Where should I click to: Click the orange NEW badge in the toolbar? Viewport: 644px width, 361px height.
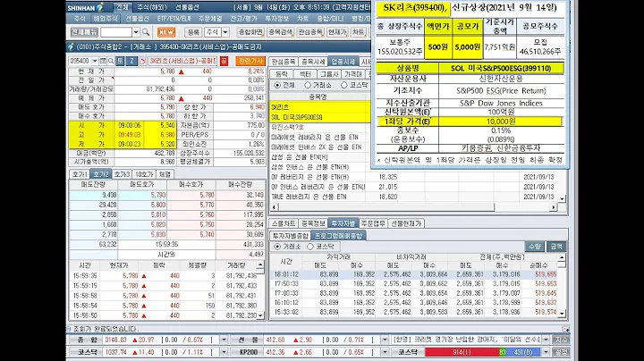(x=166, y=32)
